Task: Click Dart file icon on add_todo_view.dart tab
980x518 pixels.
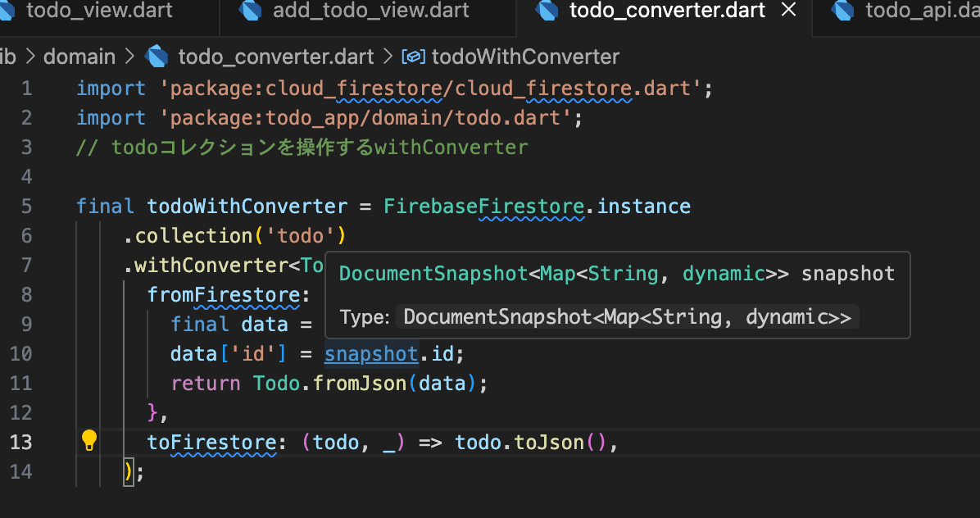Action: point(251,11)
